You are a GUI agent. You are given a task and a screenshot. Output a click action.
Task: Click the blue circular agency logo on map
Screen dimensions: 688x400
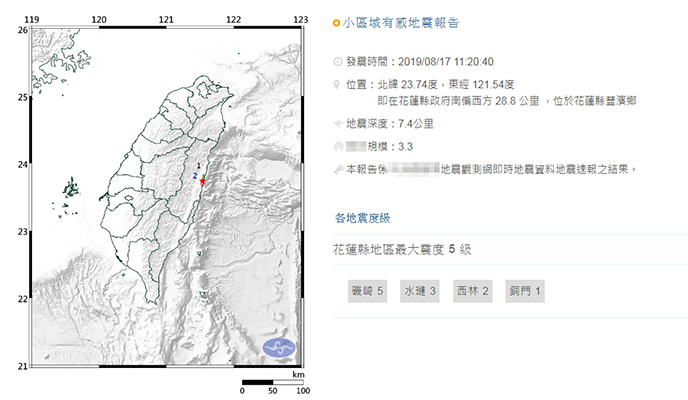coord(280,349)
